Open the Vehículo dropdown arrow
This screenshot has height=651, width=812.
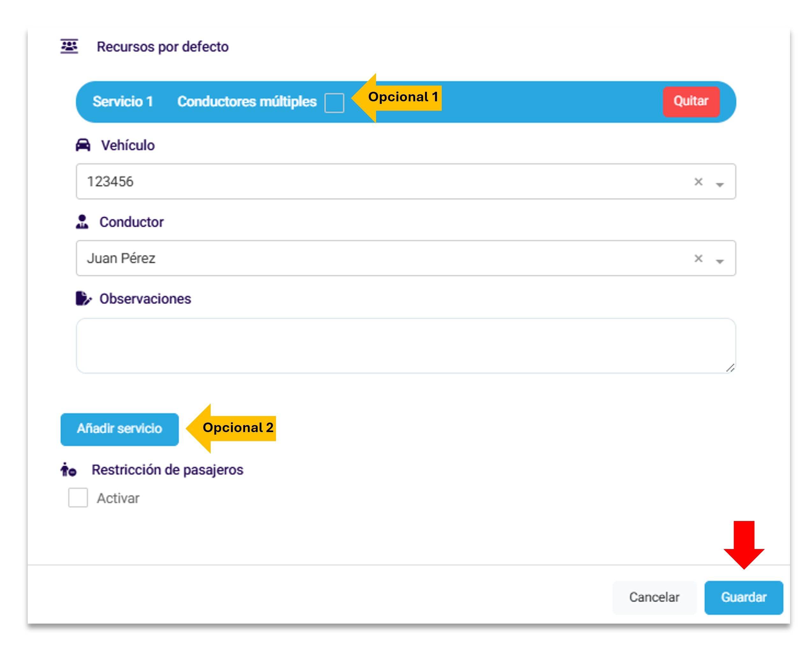pos(720,184)
